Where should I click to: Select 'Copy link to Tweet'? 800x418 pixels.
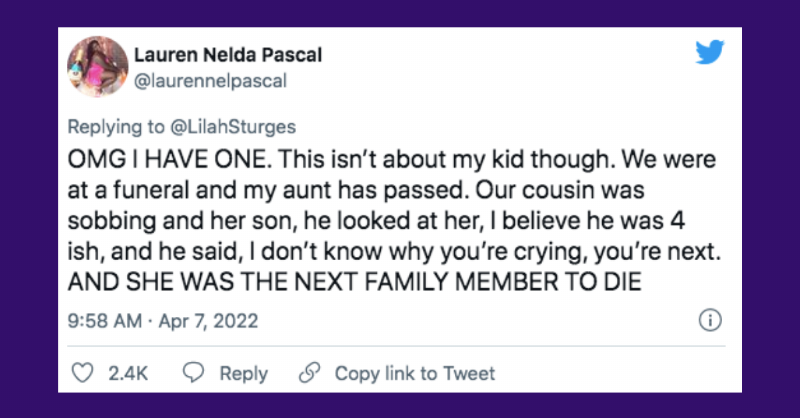pos(415,373)
